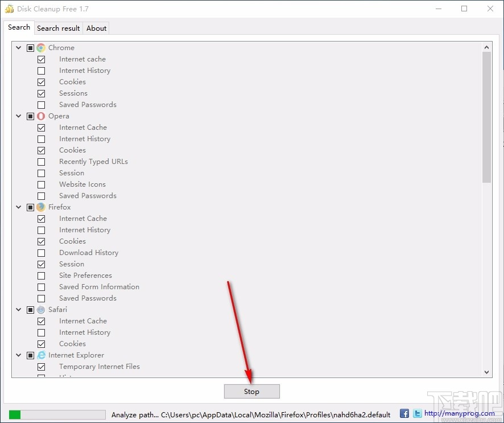Select Opera Session label
The height and width of the screenshot is (423, 504).
click(72, 173)
